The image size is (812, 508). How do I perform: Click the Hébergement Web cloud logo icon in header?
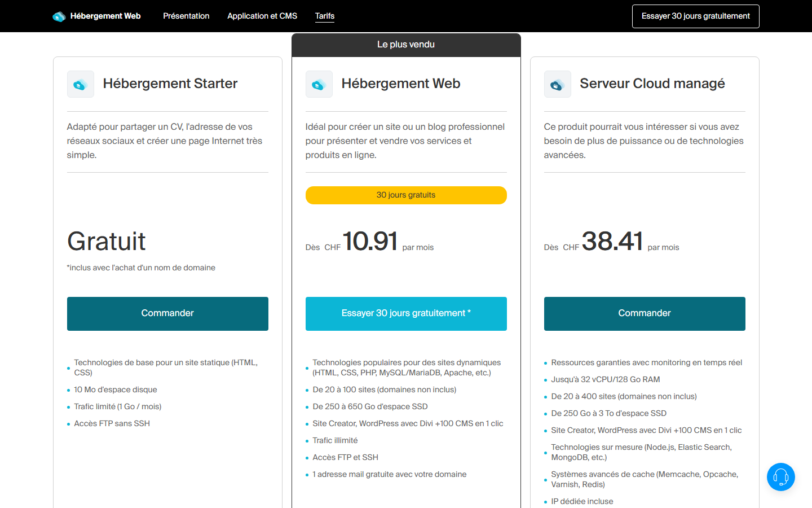click(x=59, y=16)
